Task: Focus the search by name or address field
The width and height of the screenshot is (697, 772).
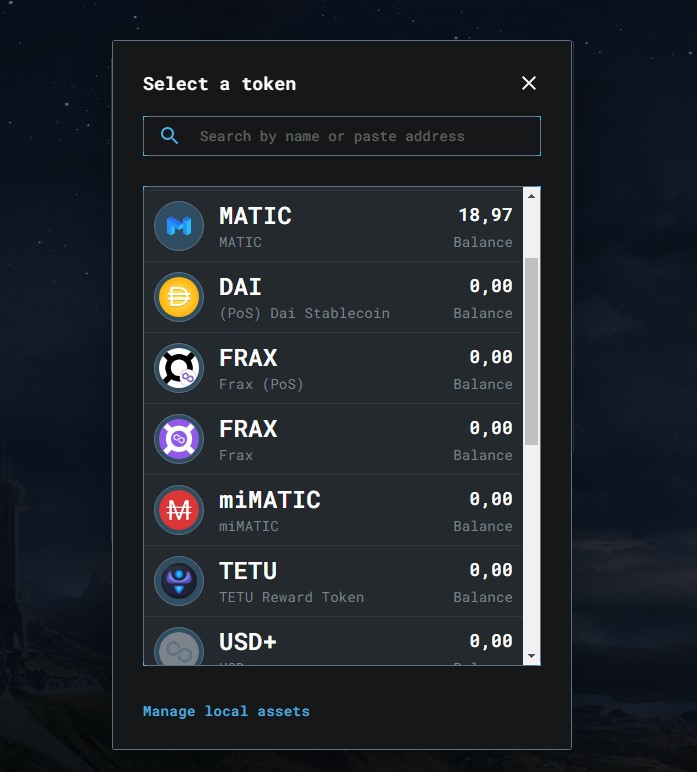Action: click(342, 136)
